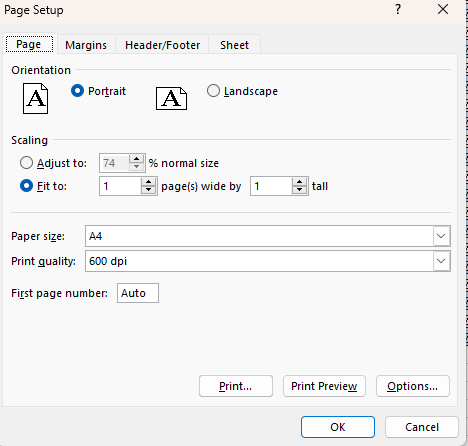Click the A4 paper size combo box
Image resolution: width=468 pixels, height=446 pixels.
coord(268,236)
